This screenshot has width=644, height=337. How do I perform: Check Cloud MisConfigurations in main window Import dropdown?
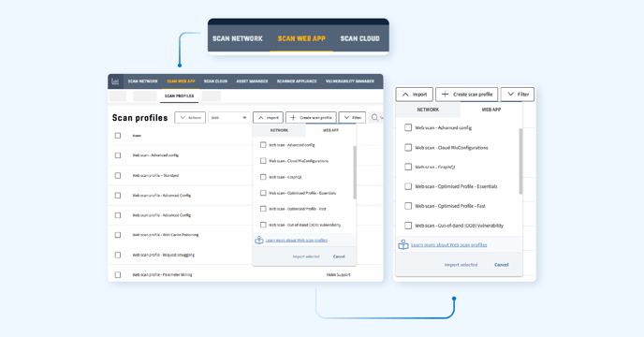tap(263, 161)
